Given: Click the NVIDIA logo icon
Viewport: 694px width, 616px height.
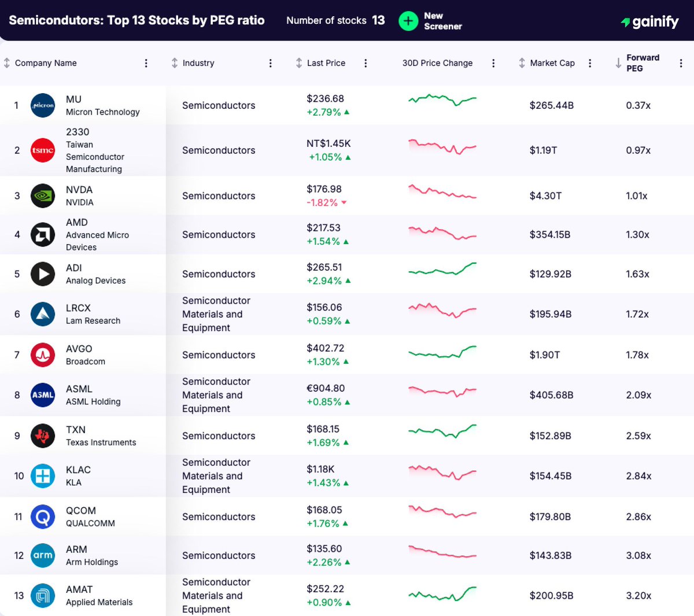Looking at the screenshot, I should click(42, 196).
